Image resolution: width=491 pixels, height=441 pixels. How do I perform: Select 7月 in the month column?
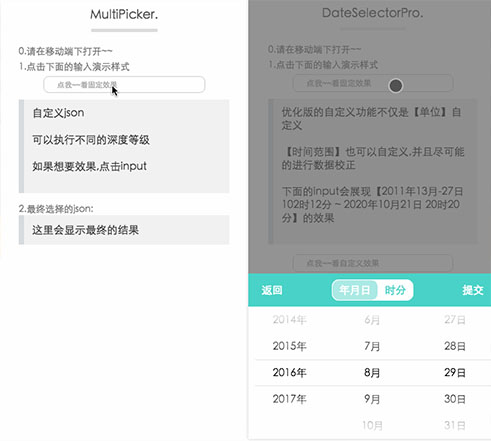(372, 346)
